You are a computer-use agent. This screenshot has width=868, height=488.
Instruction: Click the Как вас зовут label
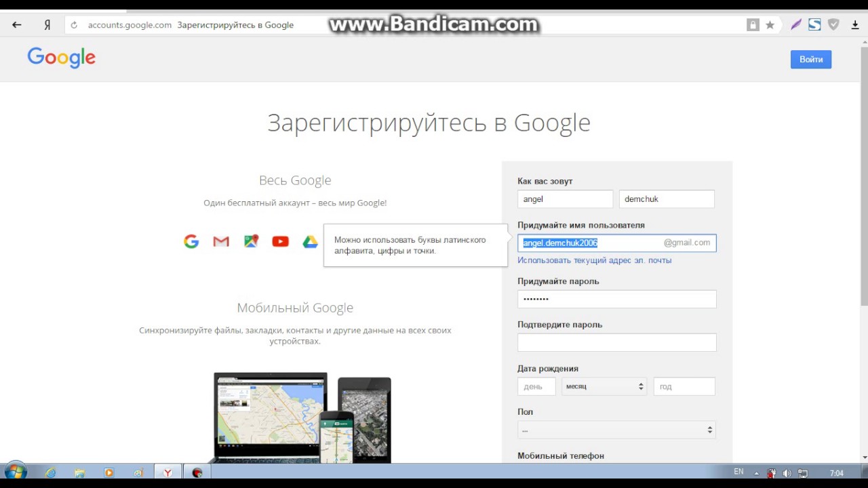(x=545, y=181)
